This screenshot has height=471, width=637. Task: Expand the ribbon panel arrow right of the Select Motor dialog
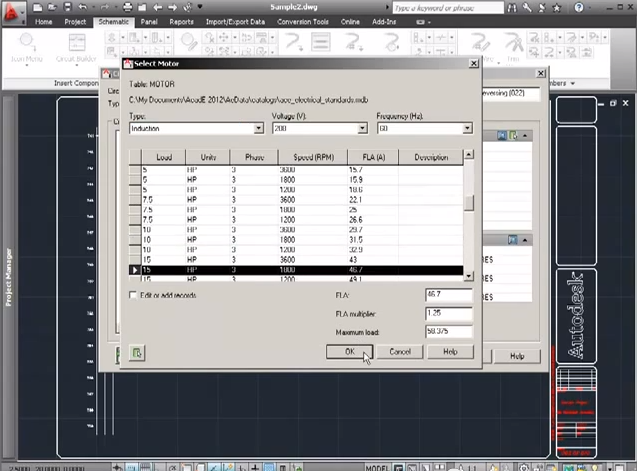573,83
